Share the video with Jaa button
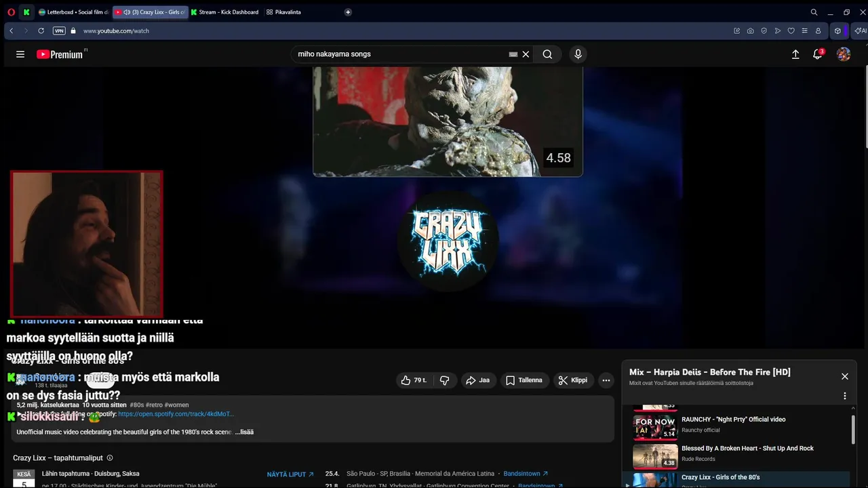Viewport: 868px width, 488px height. click(478, 380)
